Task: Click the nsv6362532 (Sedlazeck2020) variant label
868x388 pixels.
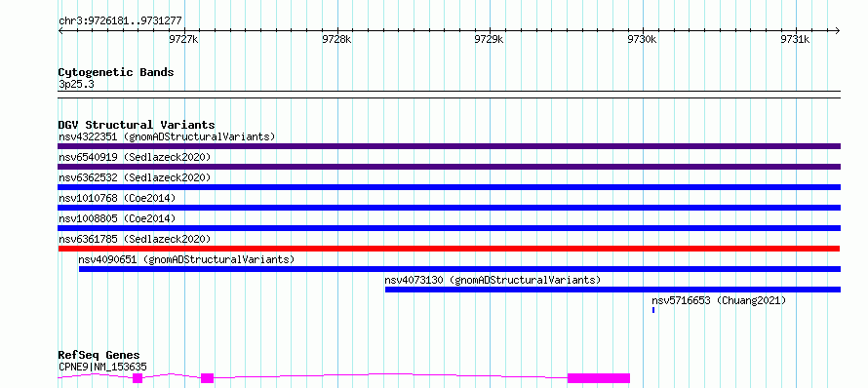Action: (135, 177)
